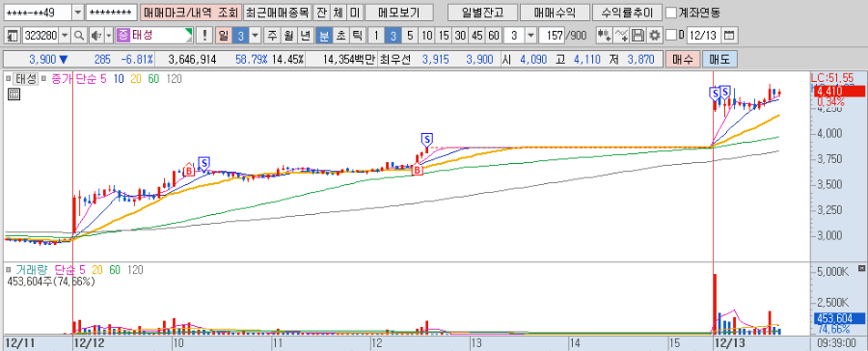Click the 미 button

pos(354,13)
